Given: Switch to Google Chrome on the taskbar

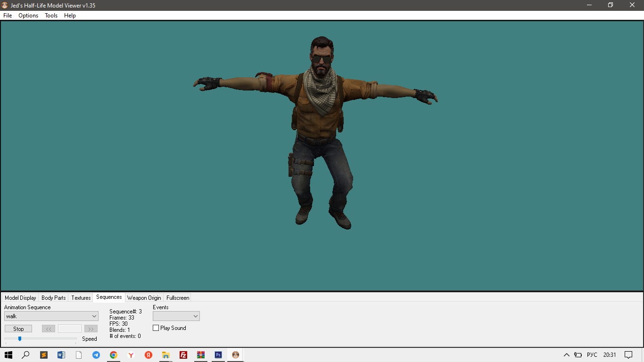Looking at the screenshot, I should click(x=114, y=355).
